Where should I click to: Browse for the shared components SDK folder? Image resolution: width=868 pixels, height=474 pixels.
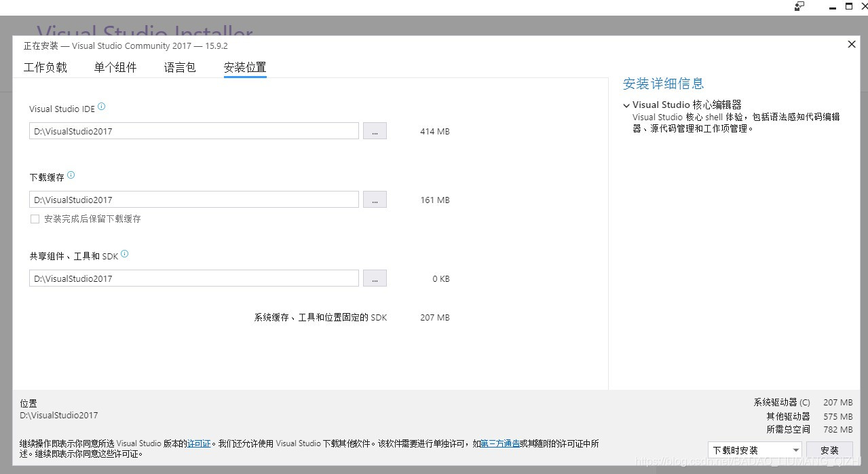click(375, 278)
